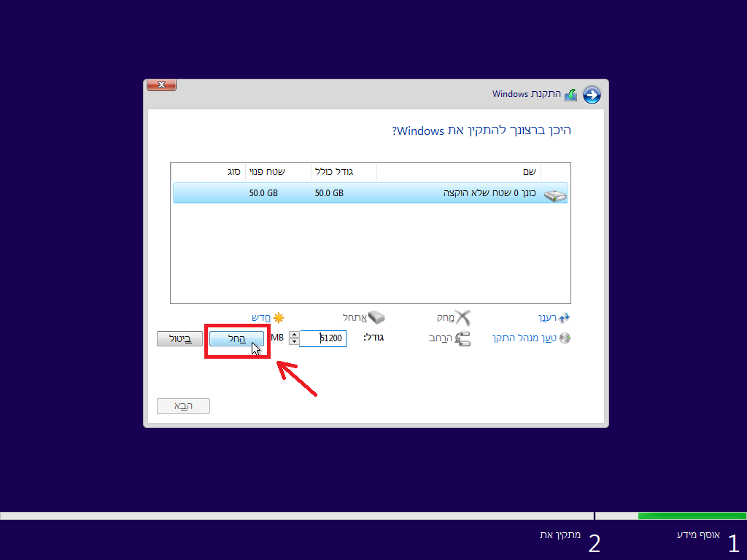Close the Windows Setup dialog

[161, 85]
